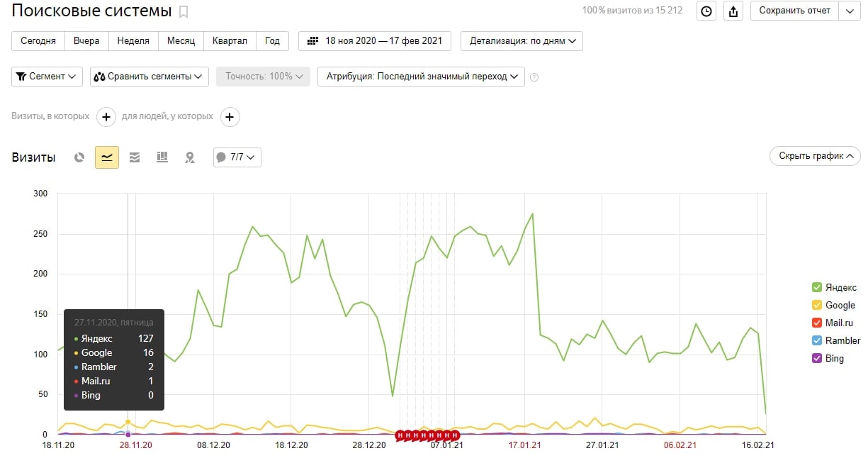Click the 06.02.21 axis date label
This screenshot has width=868, height=468.
click(680, 446)
